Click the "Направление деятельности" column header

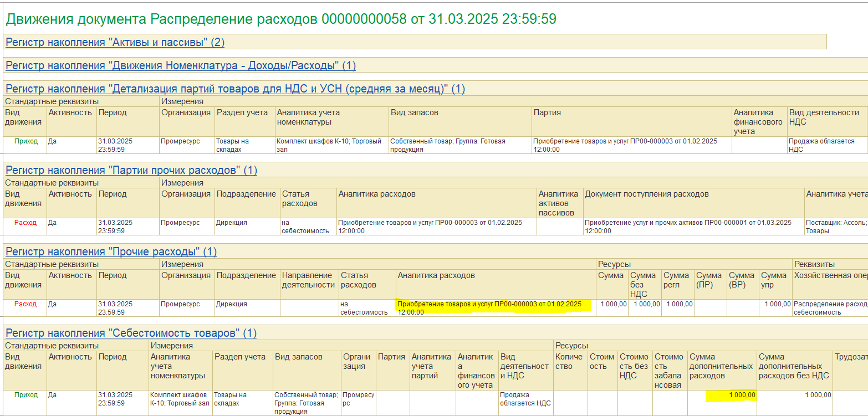pos(308,280)
